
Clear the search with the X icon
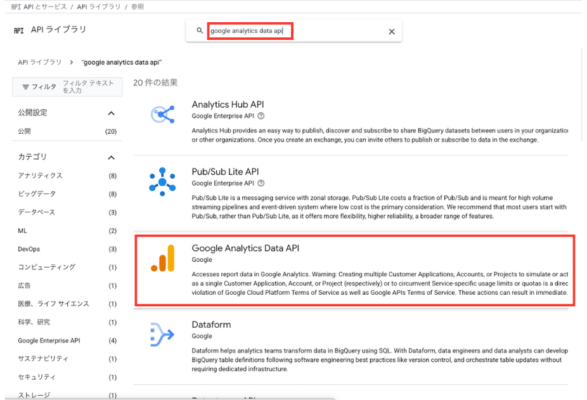(x=392, y=31)
